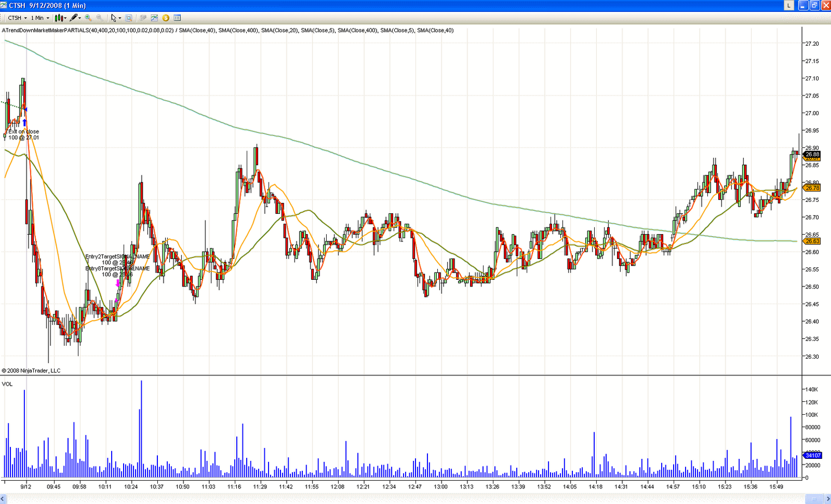The height and width of the screenshot is (504, 831).
Task: Click the blue exit arrow marker near 27.01
Action: pos(24,123)
